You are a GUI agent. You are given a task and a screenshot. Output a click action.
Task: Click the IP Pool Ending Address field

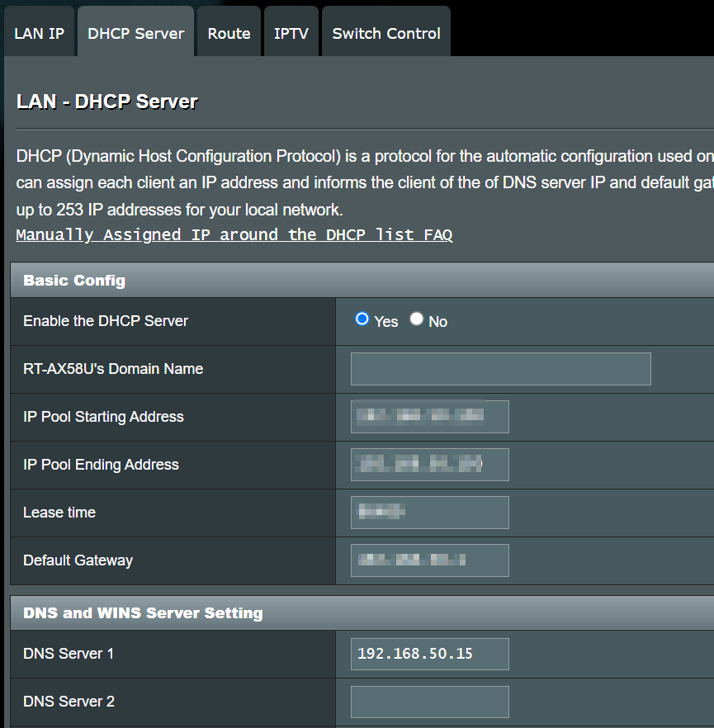point(429,465)
